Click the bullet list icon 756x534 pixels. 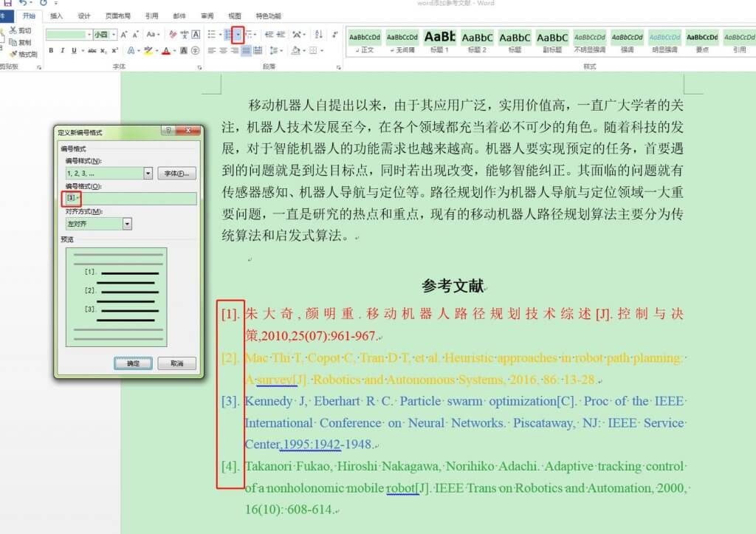[x=211, y=34]
